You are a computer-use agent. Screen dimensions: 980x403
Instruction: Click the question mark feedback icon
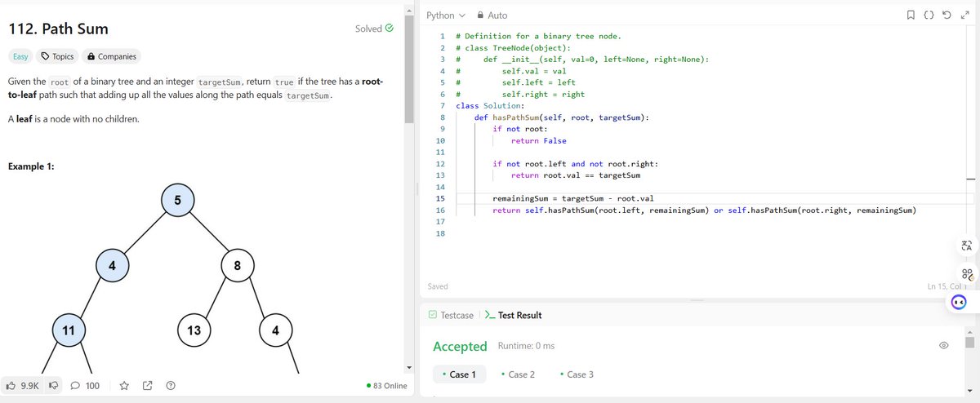point(171,385)
